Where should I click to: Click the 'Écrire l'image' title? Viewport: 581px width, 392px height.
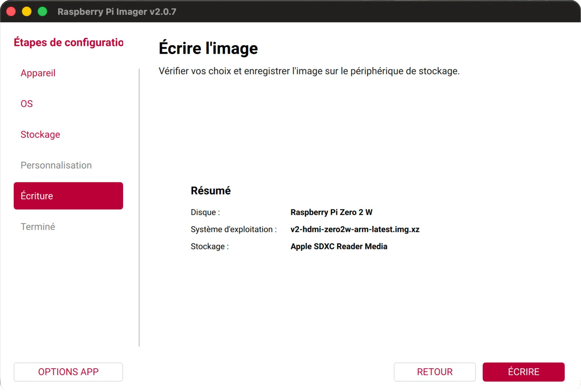coord(208,48)
